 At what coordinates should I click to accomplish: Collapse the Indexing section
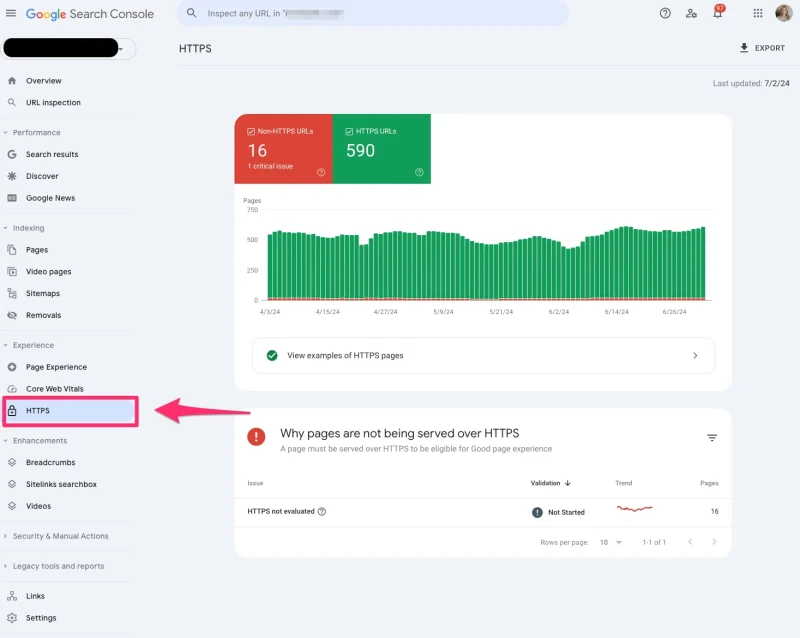[x=6, y=228]
